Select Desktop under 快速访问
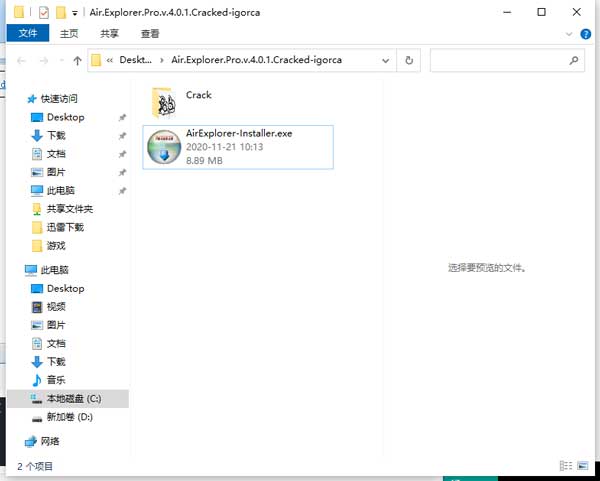The image size is (600, 481). (65, 117)
